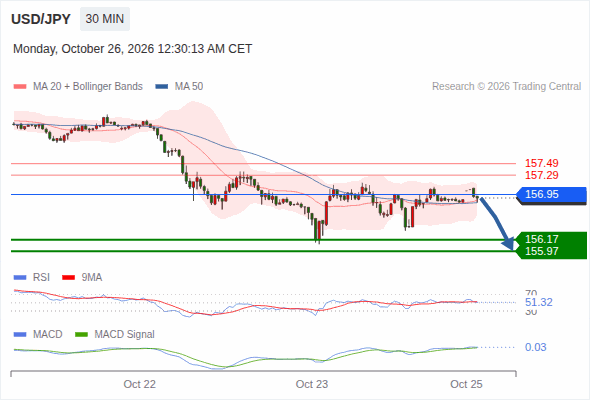Viewport: 590px width, 400px height.
Task: Click the MA 50 blue legend swatch
Action: [x=162, y=87]
